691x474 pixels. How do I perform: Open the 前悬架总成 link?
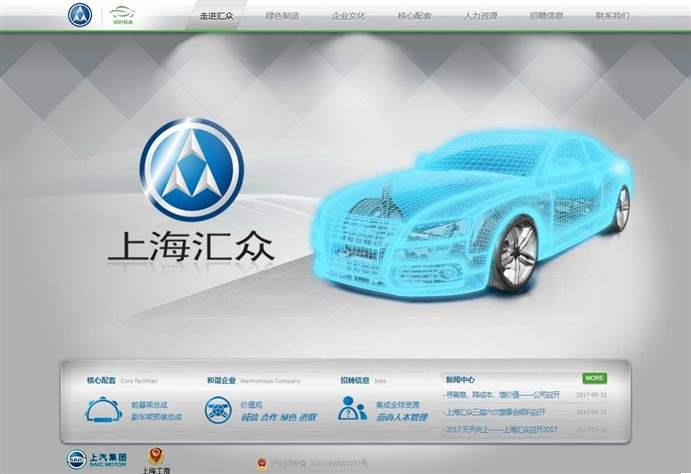pyautogui.click(x=149, y=404)
